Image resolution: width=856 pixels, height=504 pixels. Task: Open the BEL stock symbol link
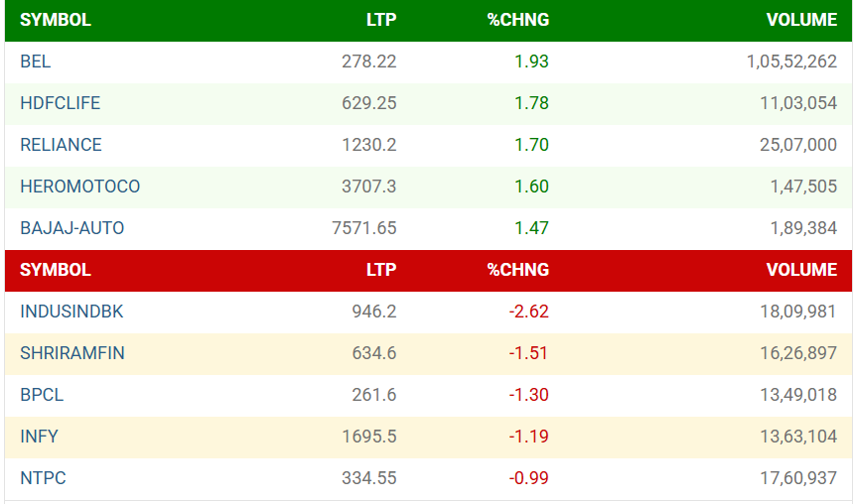(x=36, y=62)
